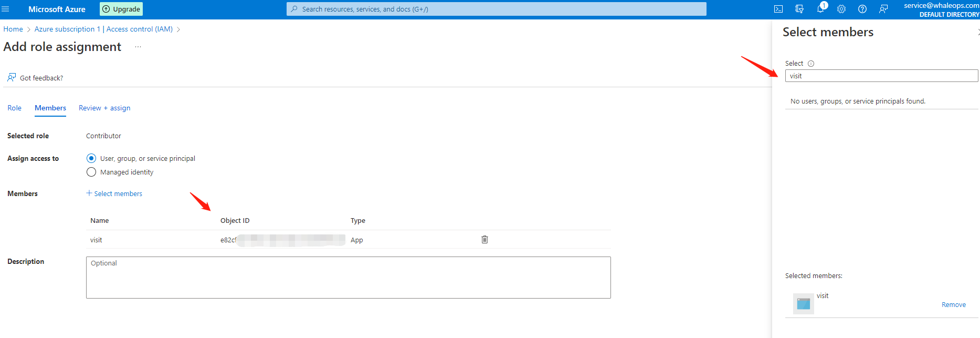This screenshot has width=980, height=338.
Task: Open the help question mark icon
Action: tap(862, 9)
